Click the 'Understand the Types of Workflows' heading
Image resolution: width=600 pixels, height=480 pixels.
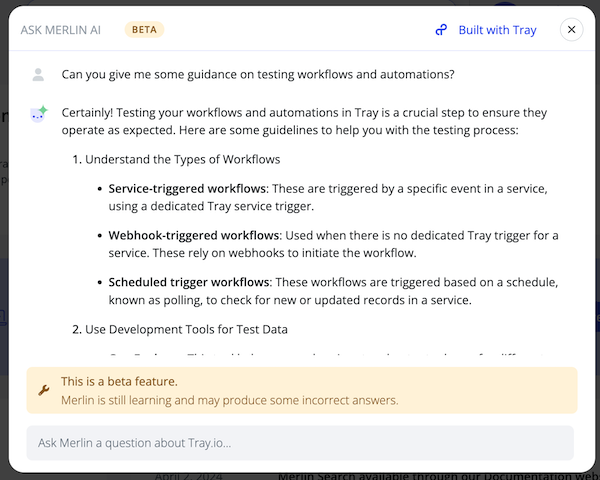pos(182,159)
